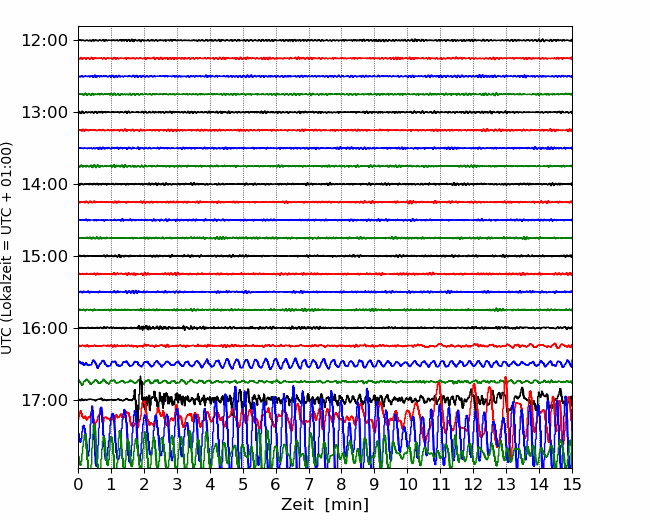Click the x-axis tick label 2
650x520 pixels.
[144, 484]
